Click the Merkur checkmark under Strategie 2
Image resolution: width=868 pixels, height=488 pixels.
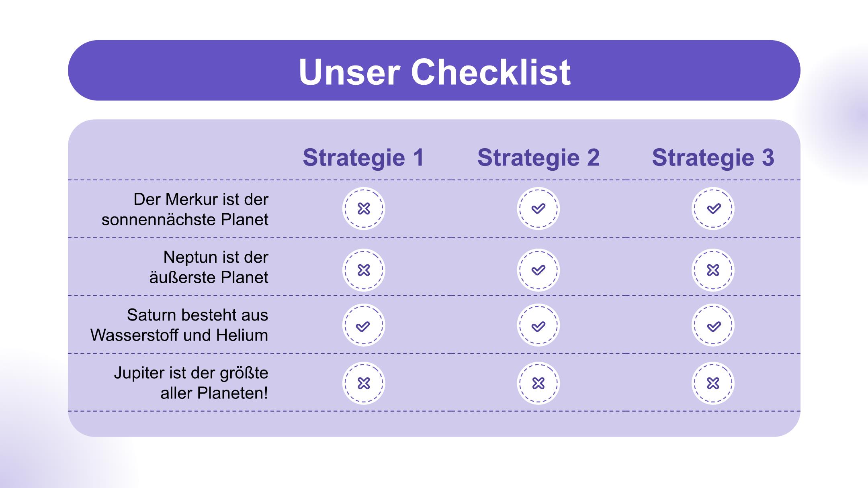click(x=538, y=208)
